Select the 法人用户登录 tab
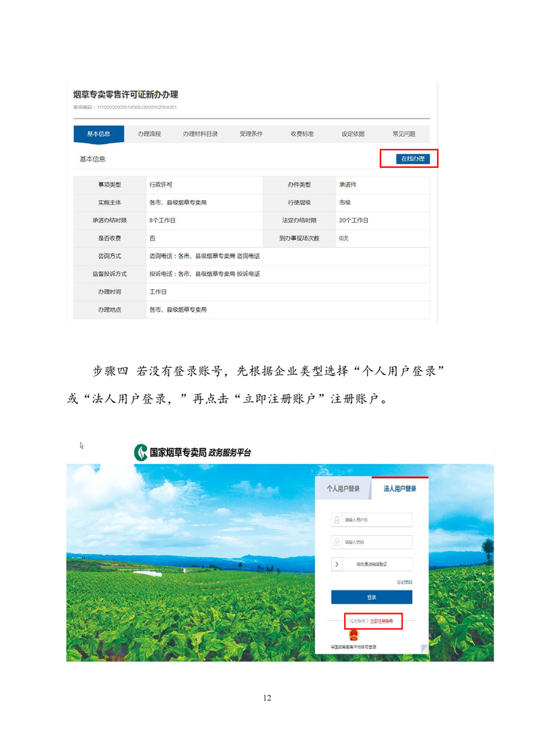This screenshot has height=756, width=534. coord(400,489)
